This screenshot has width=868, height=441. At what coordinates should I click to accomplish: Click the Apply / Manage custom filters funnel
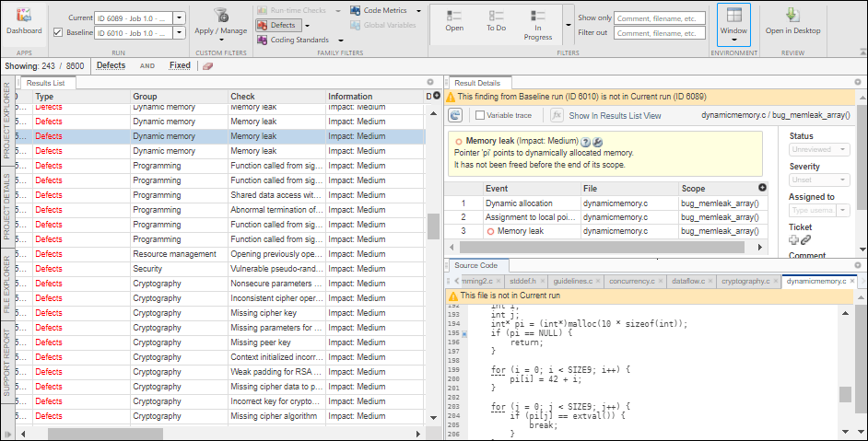tap(220, 17)
